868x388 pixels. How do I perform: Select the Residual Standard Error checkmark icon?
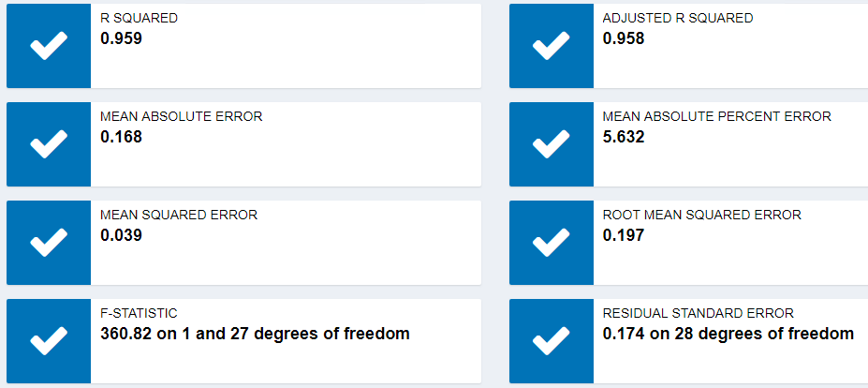551,340
